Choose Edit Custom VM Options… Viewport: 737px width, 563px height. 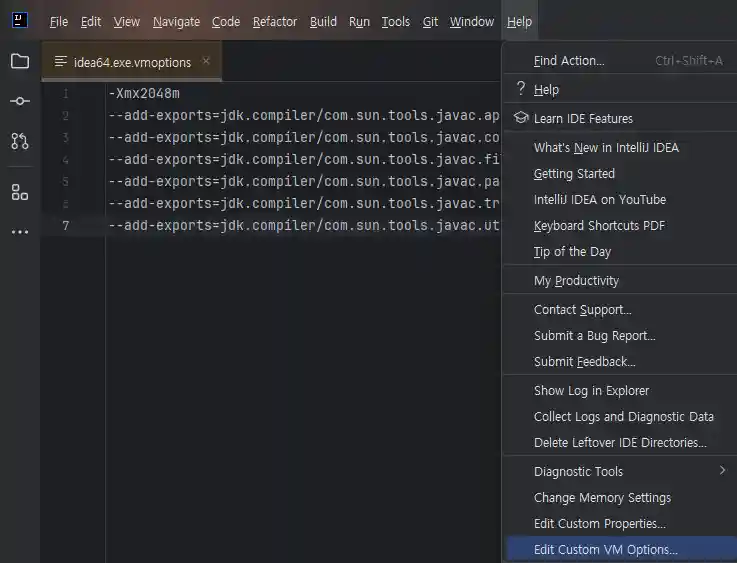tap(620, 549)
